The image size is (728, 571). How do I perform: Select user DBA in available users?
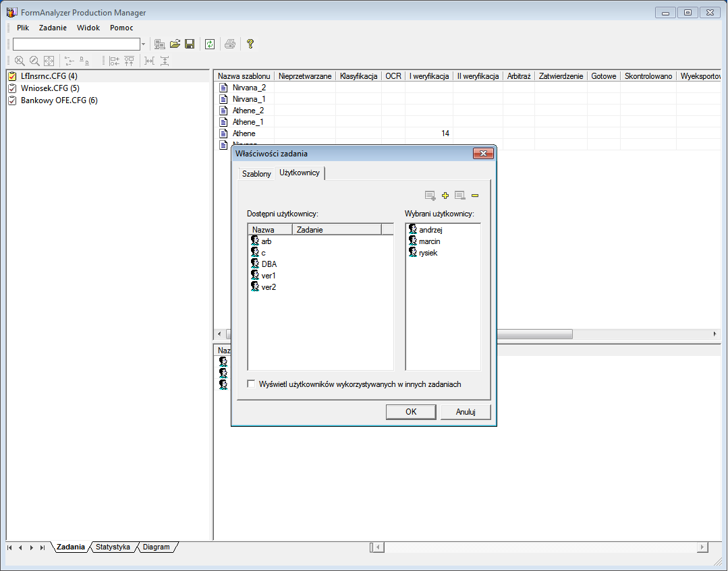click(x=269, y=264)
